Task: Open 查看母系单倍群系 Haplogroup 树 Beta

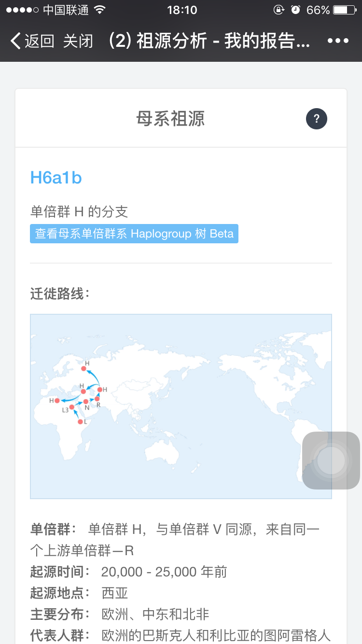Action: coord(134,234)
